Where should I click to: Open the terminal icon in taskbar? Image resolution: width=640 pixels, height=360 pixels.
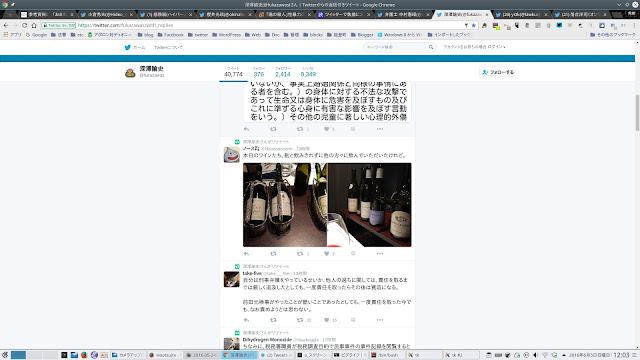[64, 355]
